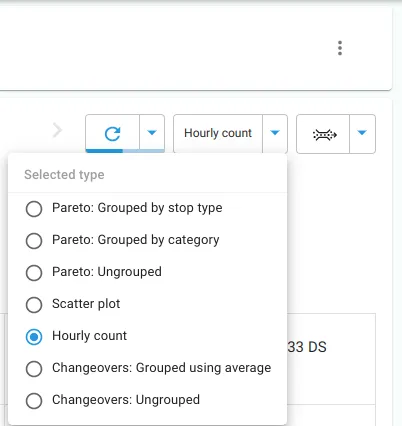The width and height of the screenshot is (402, 426).
Task: Open the three-dot more options menu
Action: coord(340,48)
